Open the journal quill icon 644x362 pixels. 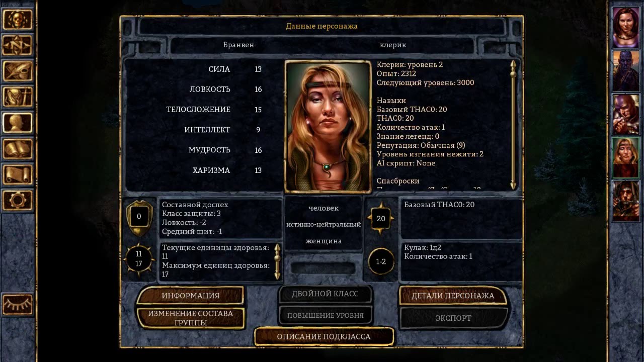pyautogui.click(x=18, y=71)
